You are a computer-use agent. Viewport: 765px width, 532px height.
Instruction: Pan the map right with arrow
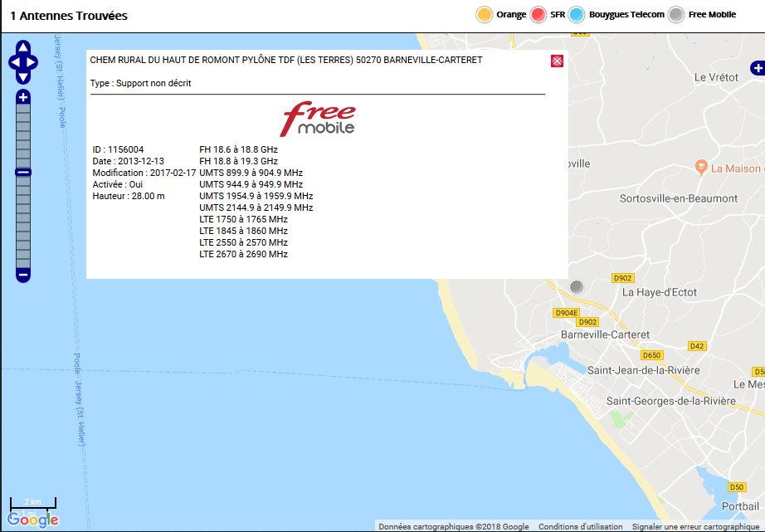[32, 62]
